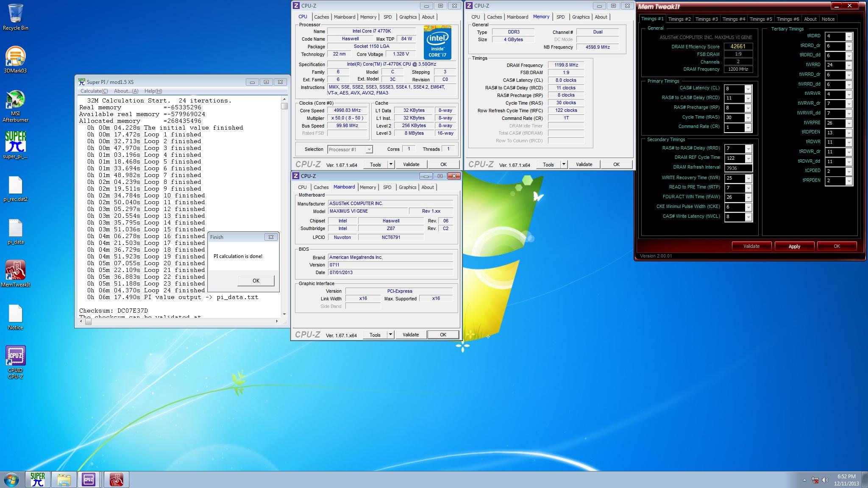Launch 3DMark03 from the desktop
This screenshot has width=868, height=488.
15,60
